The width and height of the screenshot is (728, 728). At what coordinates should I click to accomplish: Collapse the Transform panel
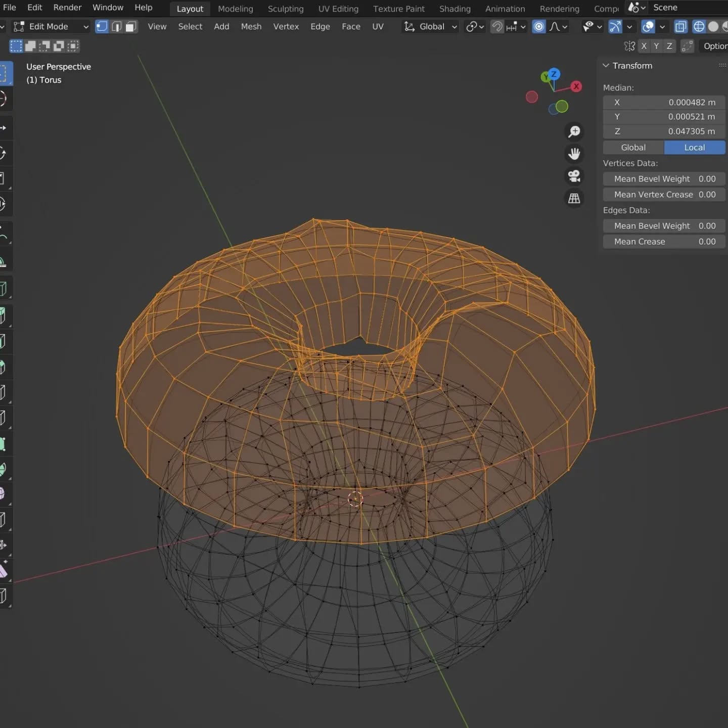(x=606, y=66)
